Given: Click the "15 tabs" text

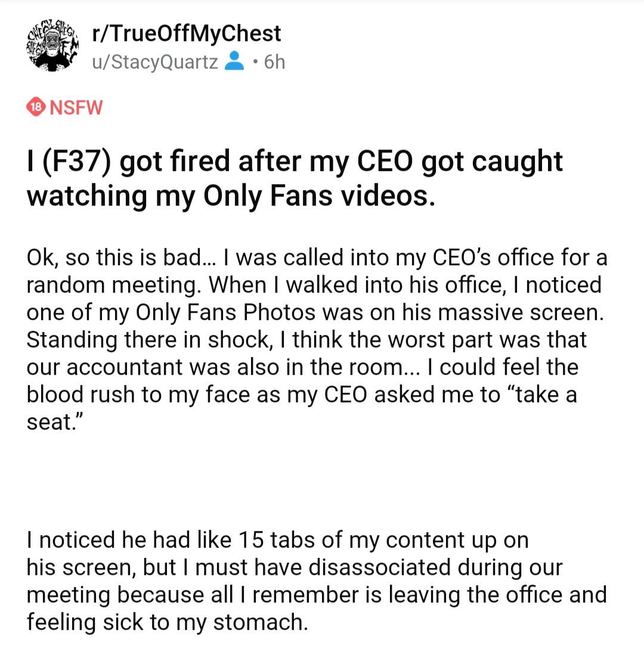Looking at the screenshot, I should [x=277, y=540].
